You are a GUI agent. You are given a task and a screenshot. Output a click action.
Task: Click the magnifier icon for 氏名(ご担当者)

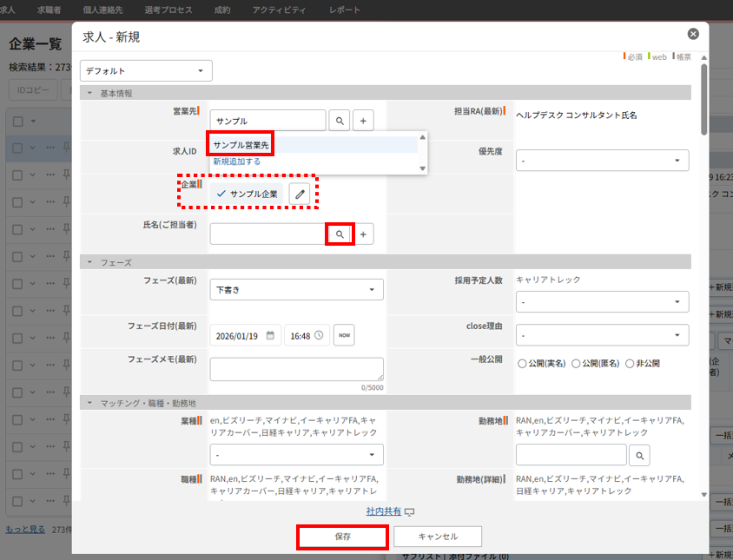click(340, 234)
